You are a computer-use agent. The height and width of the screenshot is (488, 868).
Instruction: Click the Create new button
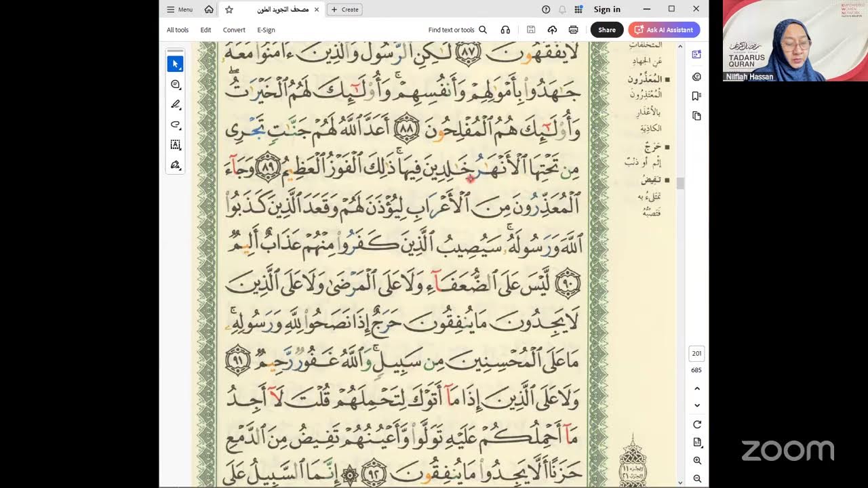(x=344, y=9)
